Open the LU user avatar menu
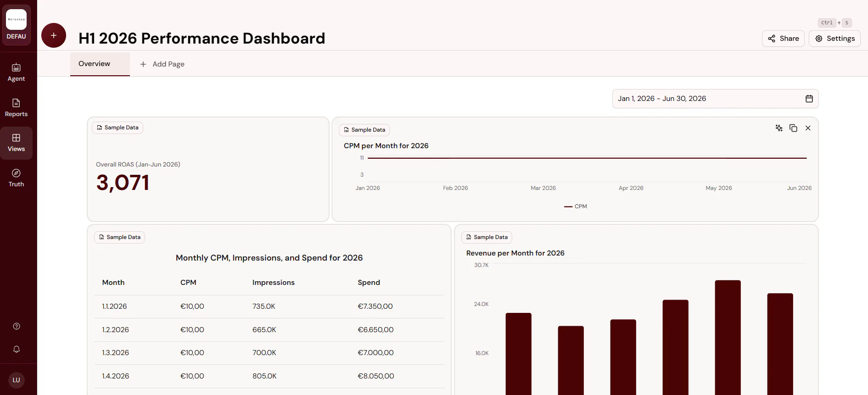 17,380
